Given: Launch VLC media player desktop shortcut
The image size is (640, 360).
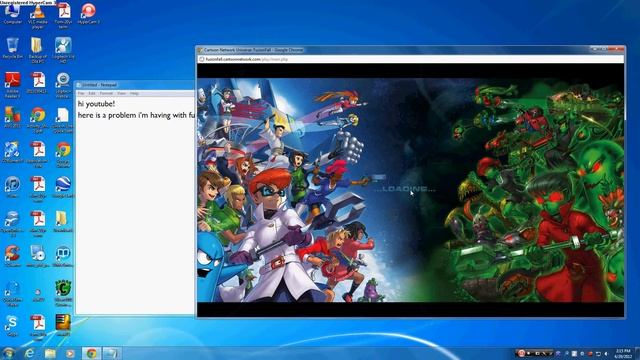Looking at the screenshot, I should (38, 16).
